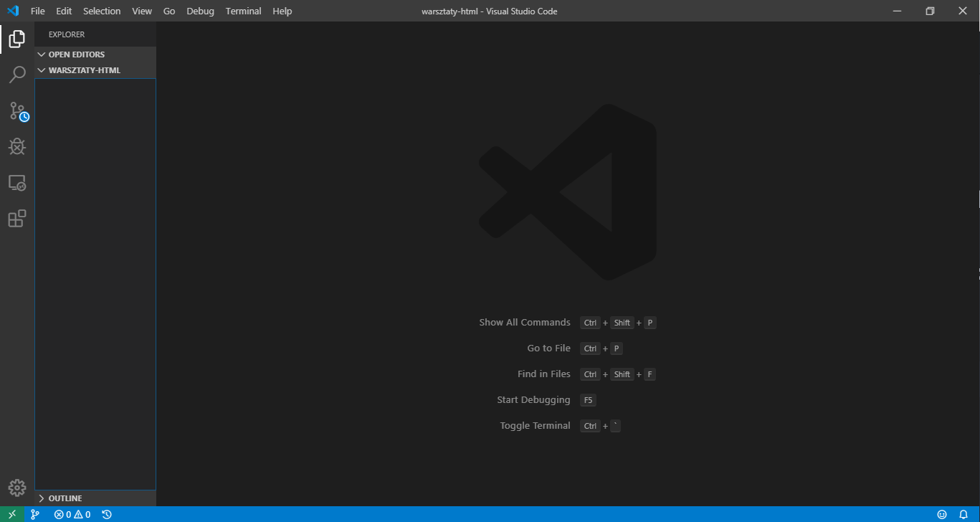
Task: Open the Extensions view icon
Action: [17, 218]
